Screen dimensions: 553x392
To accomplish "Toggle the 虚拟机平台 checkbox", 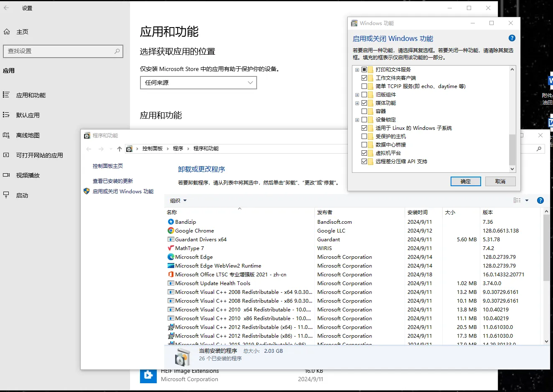I will (x=364, y=153).
